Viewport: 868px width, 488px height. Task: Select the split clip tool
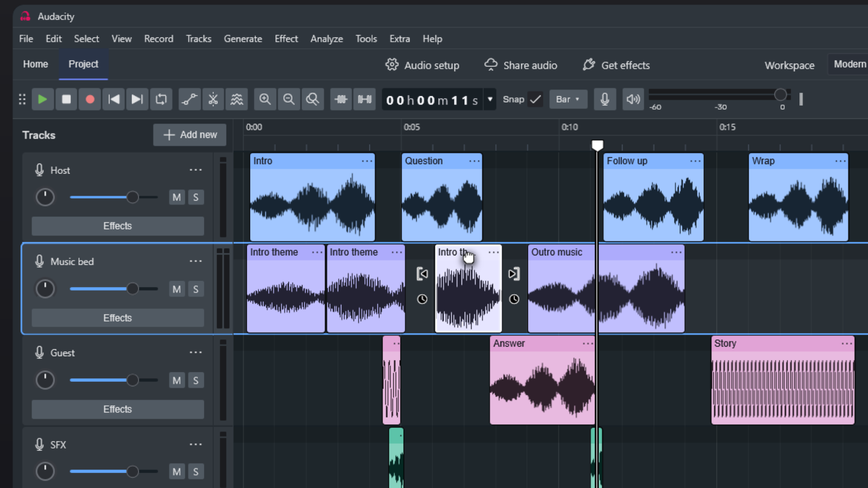click(x=213, y=99)
